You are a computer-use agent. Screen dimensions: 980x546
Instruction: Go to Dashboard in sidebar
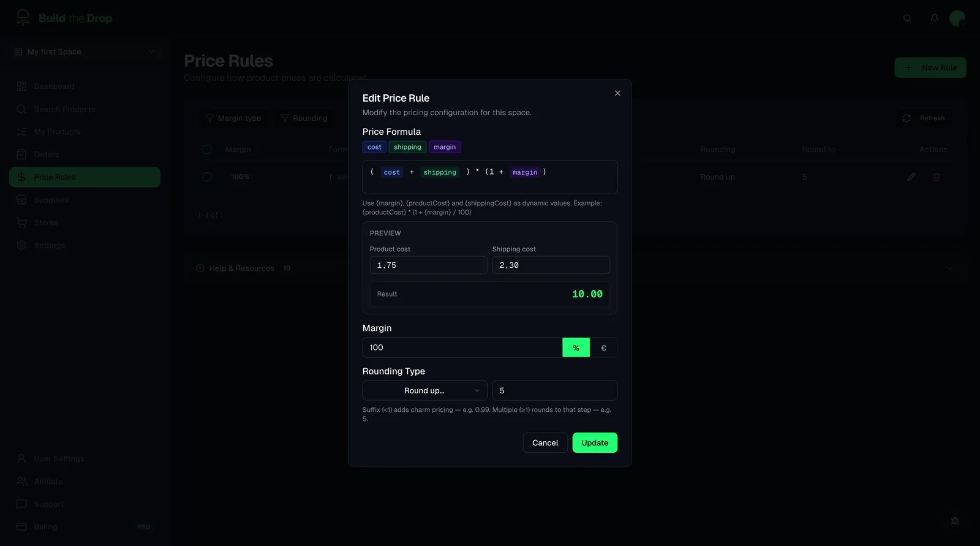point(85,86)
